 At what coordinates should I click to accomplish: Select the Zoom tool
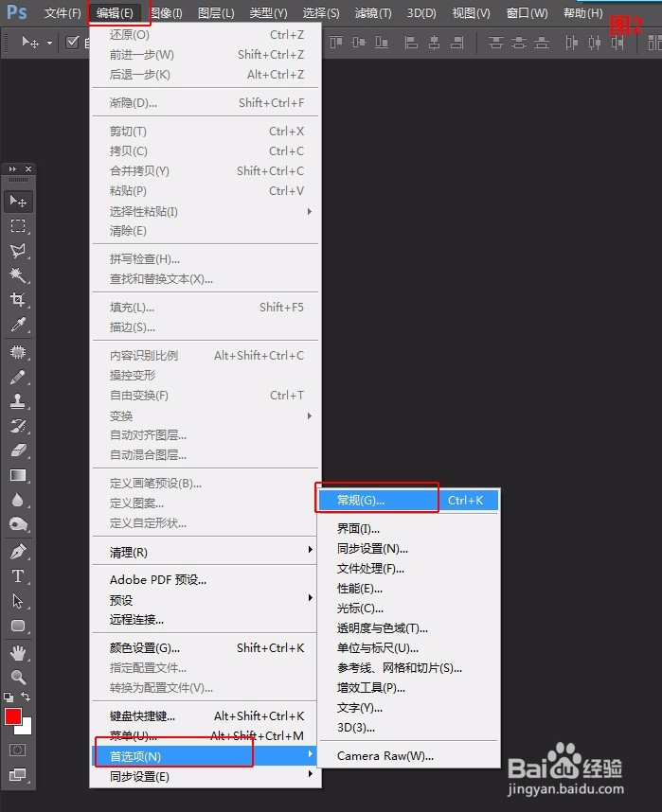[x=18, y=677]
